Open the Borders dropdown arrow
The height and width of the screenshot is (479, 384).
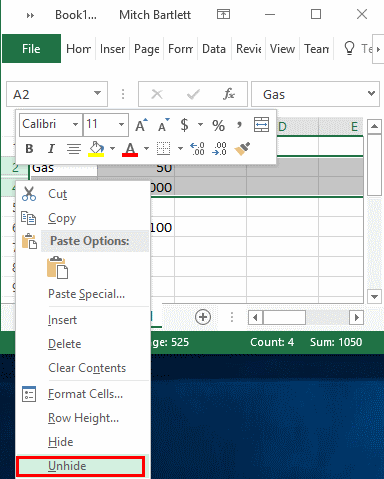tap(180, 149)
